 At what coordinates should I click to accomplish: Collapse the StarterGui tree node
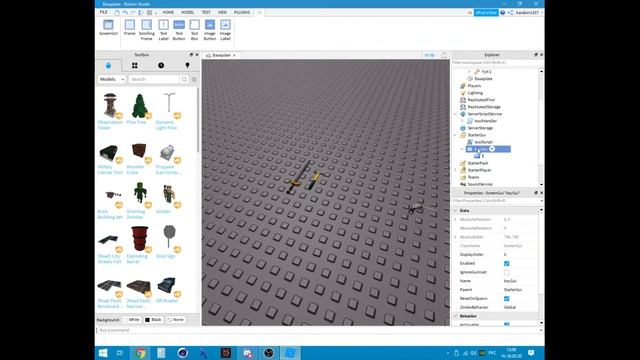456,135
